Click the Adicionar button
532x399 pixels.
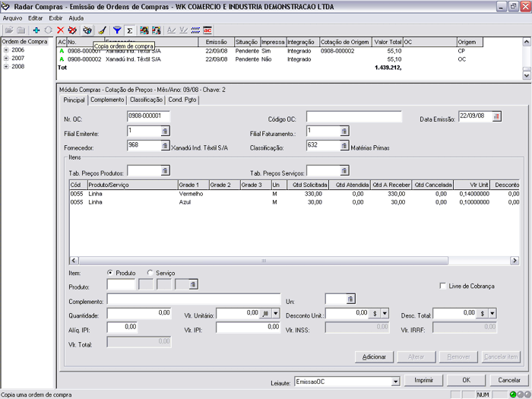point(374,356)
